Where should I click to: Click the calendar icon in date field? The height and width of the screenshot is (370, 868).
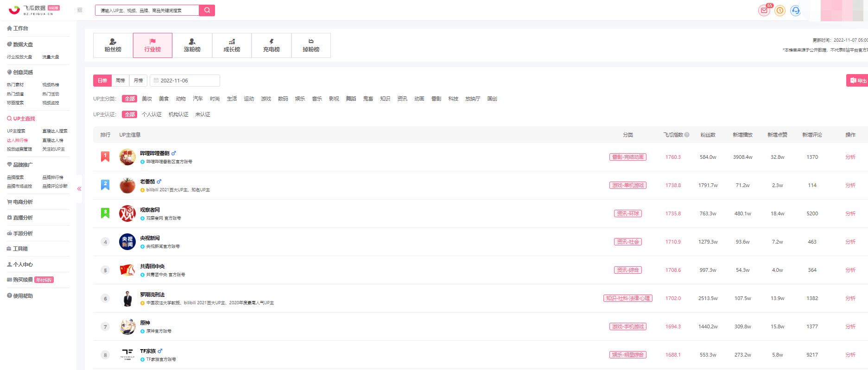pyautogui.click(x=156, y=80)
